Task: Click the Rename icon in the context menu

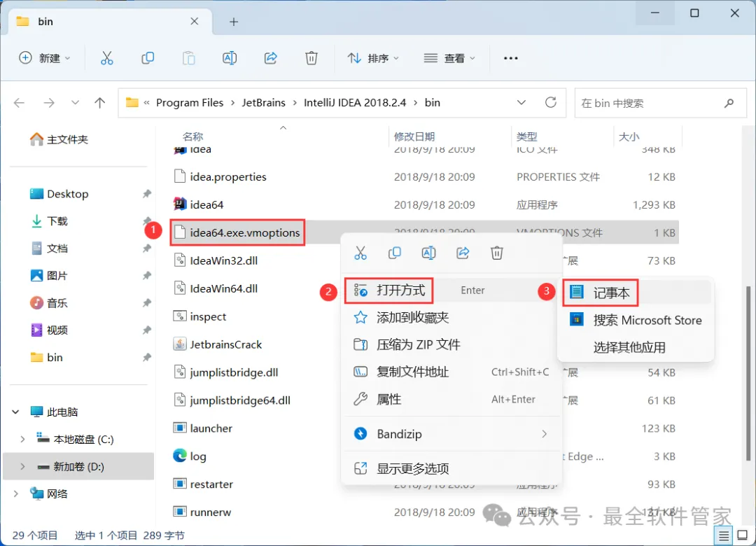Action: [x=428, y=253]
